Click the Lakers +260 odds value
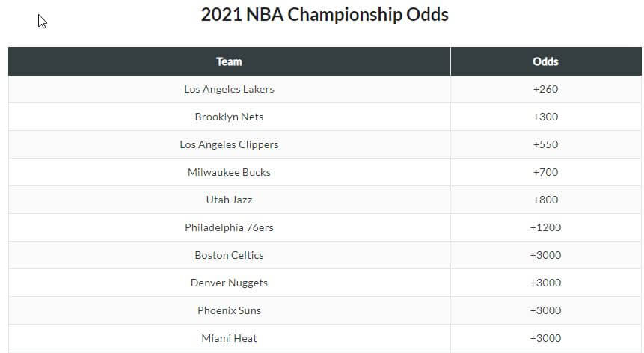 [x=545, y=89]
